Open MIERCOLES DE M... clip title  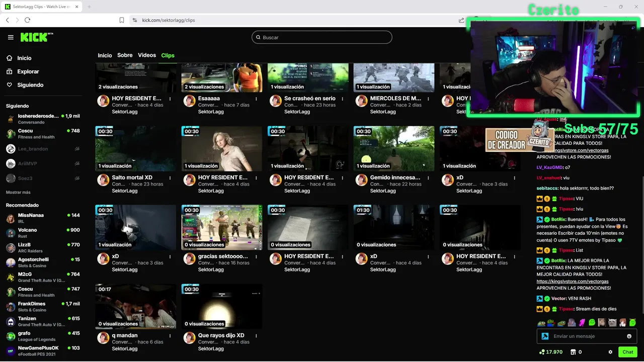[x=395, y=99]
